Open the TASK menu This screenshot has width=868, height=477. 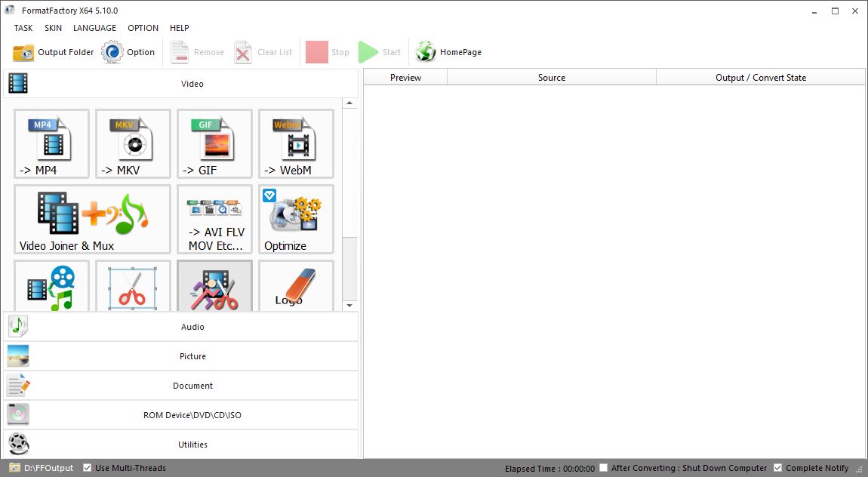[23, 28]
